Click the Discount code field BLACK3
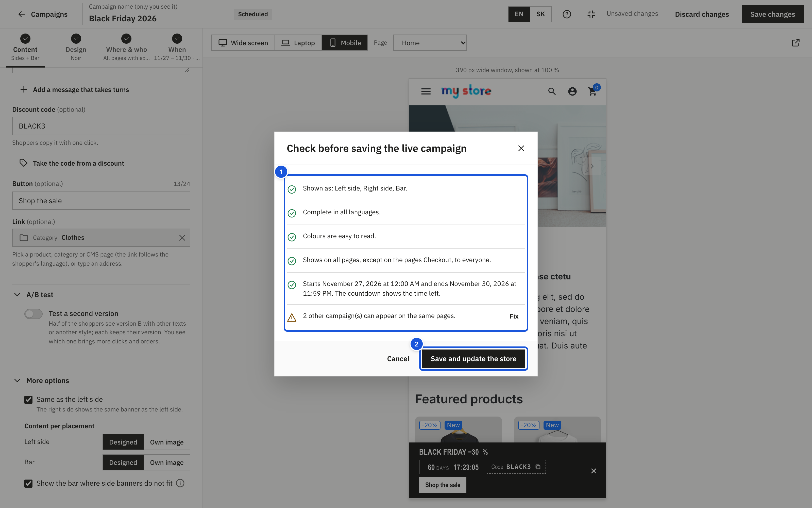 101,126
